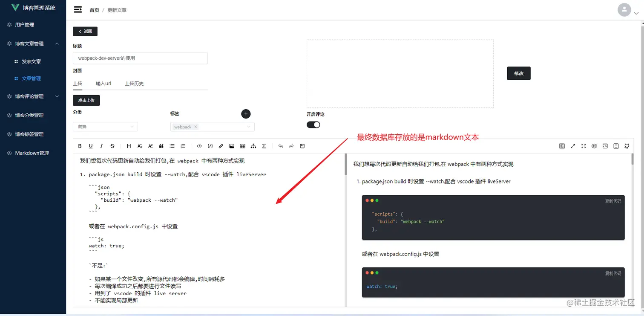Switch to the 输入url cover tab
The image size is (644, 316).
tap(103, 84)
